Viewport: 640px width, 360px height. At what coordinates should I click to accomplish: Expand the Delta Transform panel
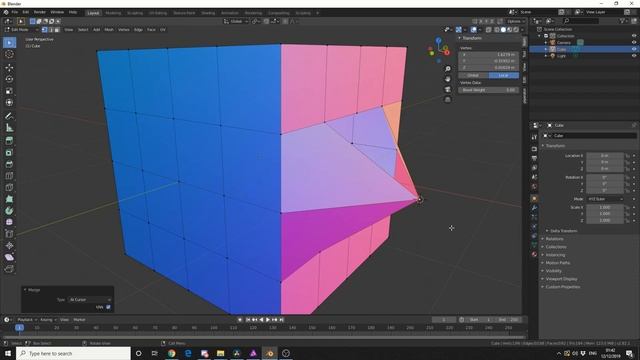[x=563, y=231]
